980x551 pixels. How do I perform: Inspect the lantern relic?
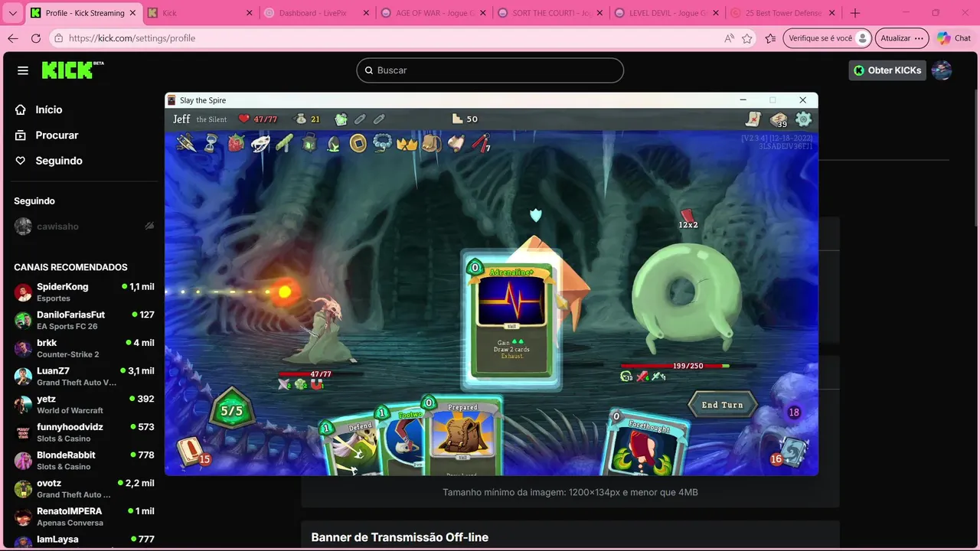309,142
